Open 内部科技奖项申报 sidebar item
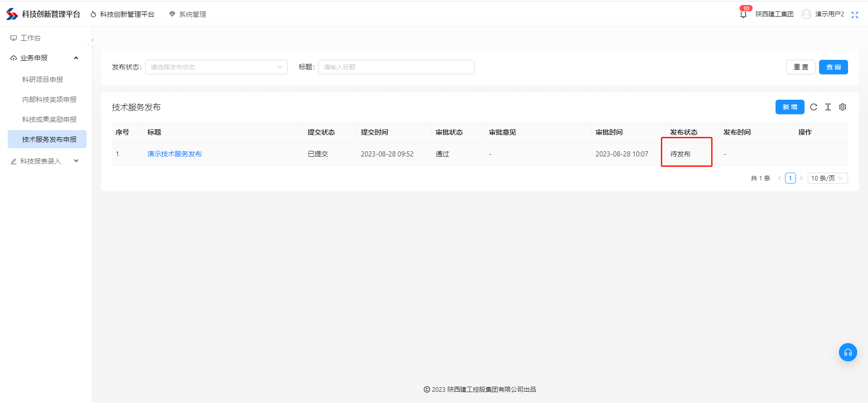868x403 pixels. point(49,100)
